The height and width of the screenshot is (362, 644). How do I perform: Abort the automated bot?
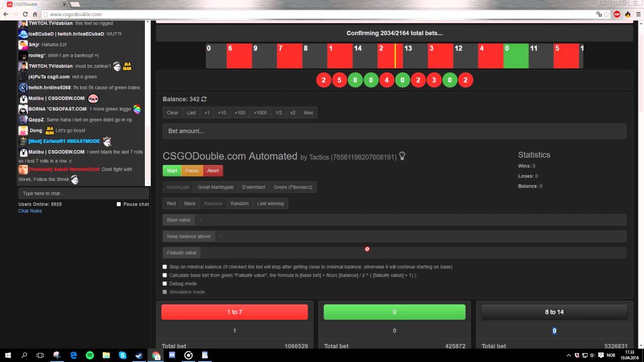coord(213,170)
